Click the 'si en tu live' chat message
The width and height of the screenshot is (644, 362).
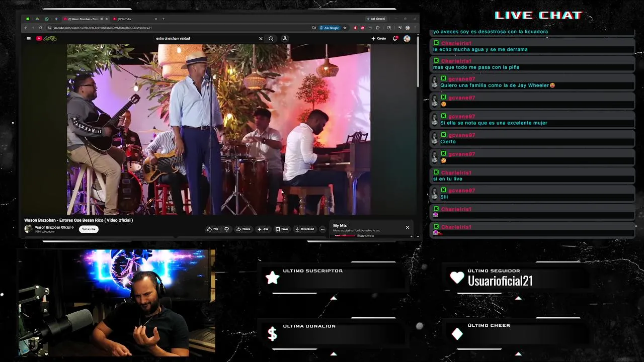tap(448, 179)
